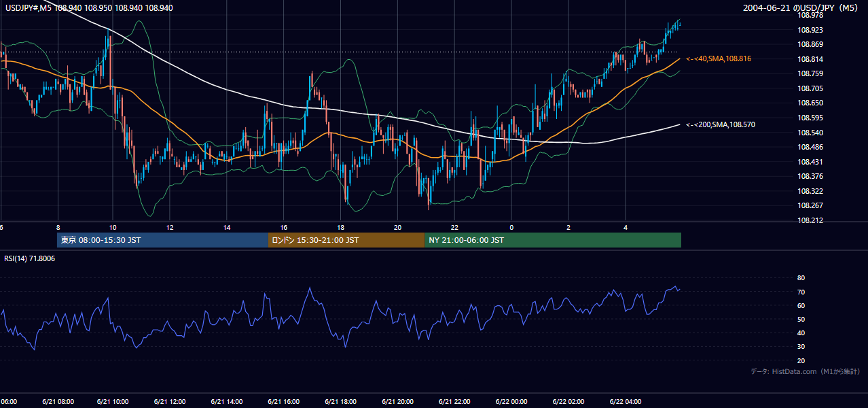This screenshot has width=868, height=408.
Task: Click price axis value 108.650
Action: pyautogui.click(x=811, y=103)
